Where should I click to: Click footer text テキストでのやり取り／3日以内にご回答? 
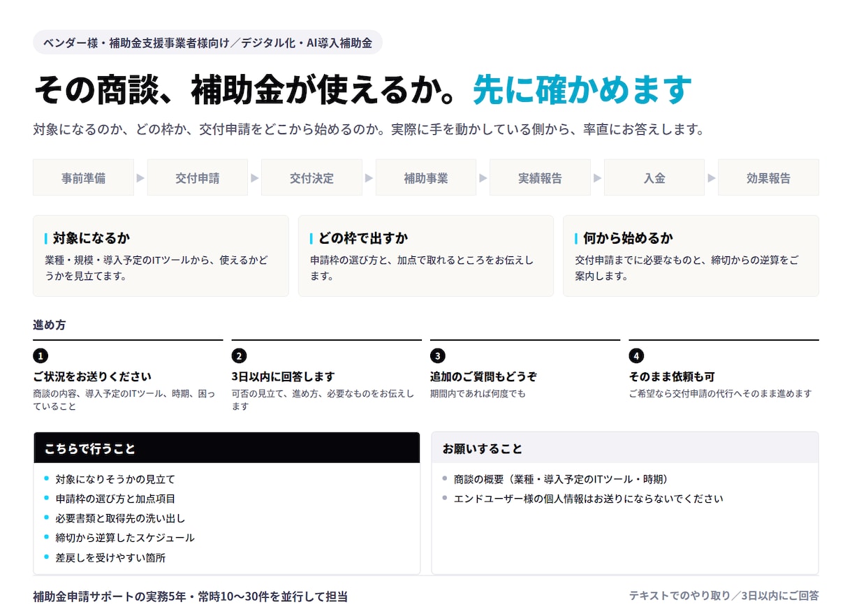[x=724, y=596]
